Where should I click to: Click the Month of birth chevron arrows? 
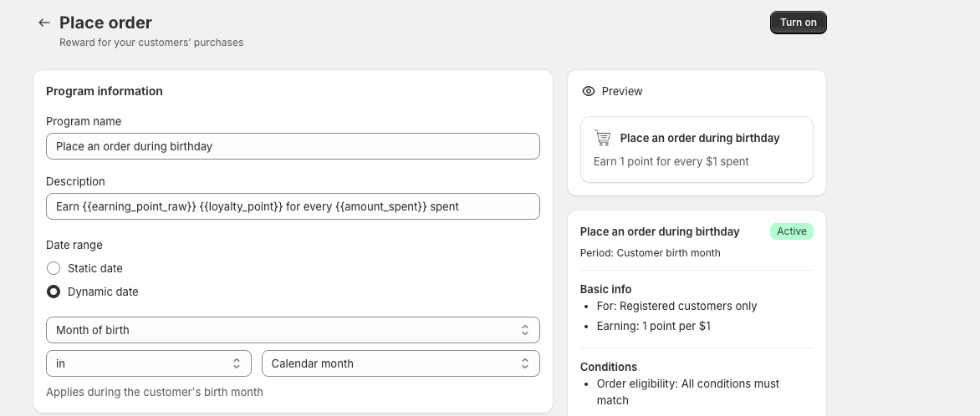[525, 330]
